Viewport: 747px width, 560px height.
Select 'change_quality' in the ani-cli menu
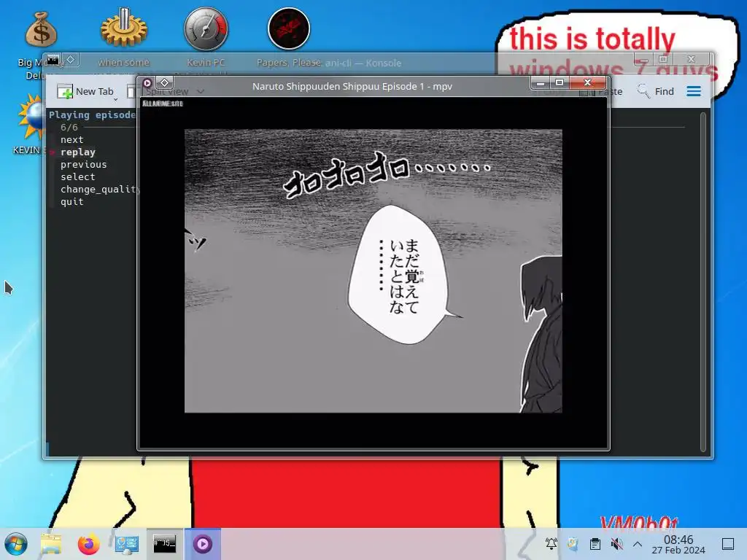[99, 189]
